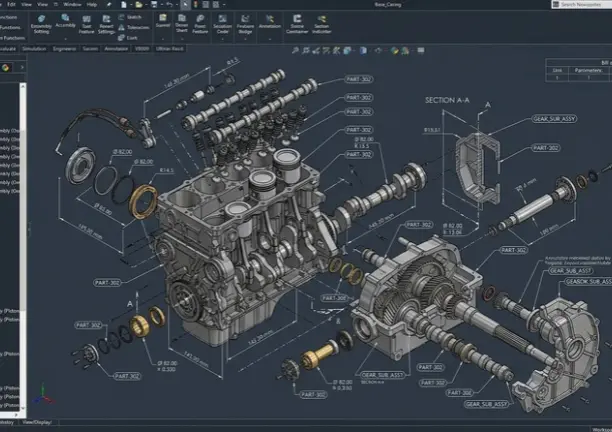The image size is (612, 432).
Task: Open the Feature Bridge tool
Action: coord(245,24)
